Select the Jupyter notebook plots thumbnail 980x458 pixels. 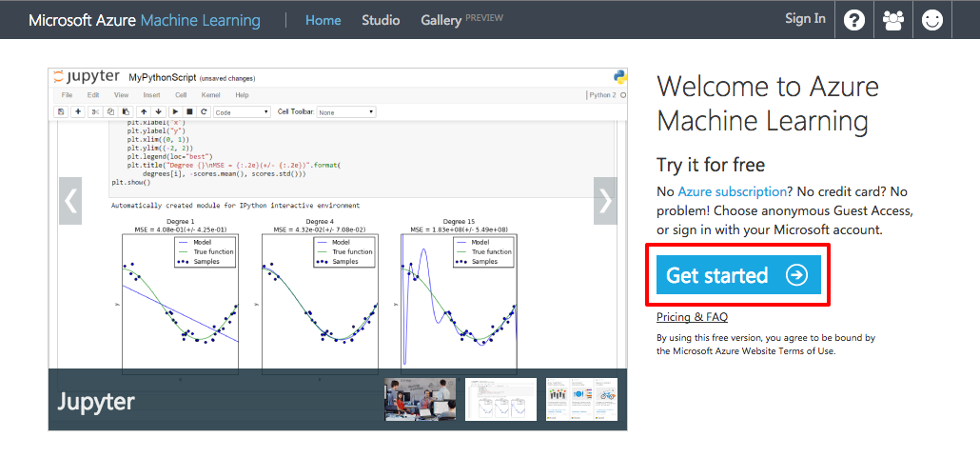coord(500,399)
